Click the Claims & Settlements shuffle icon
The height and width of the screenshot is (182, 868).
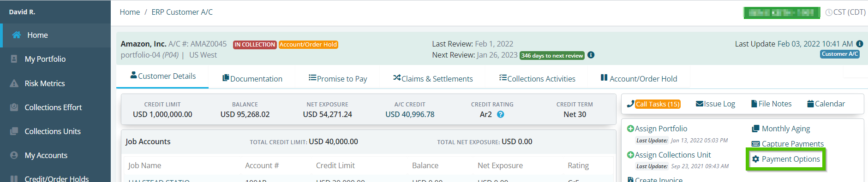(397, 78)
